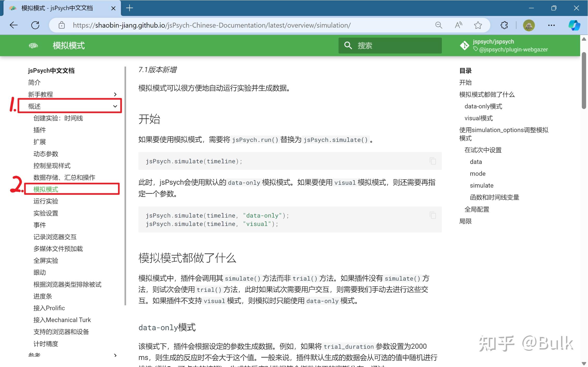
Task: Start read aloud with the A icon
Action: pyautogui.click(x=458, y=25)
